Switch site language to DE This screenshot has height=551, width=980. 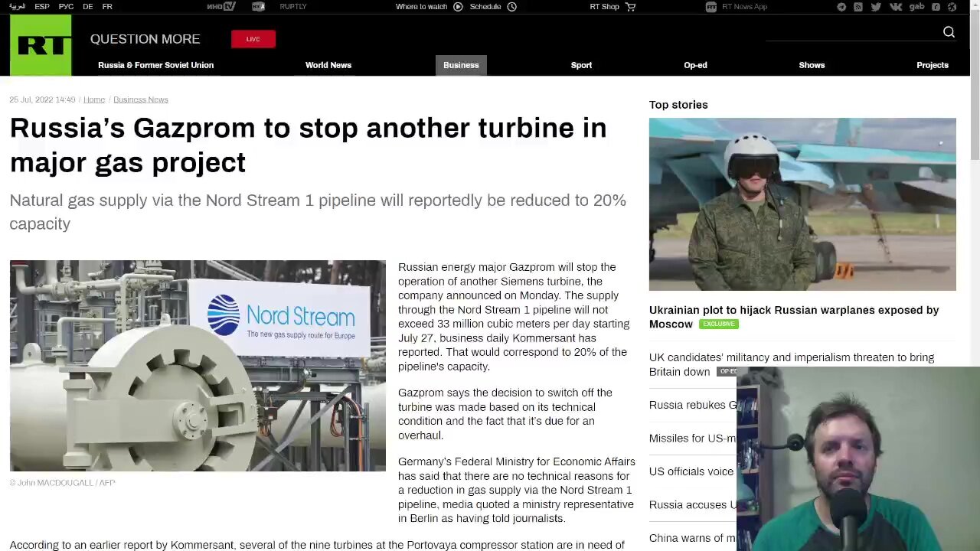(88, 7)
